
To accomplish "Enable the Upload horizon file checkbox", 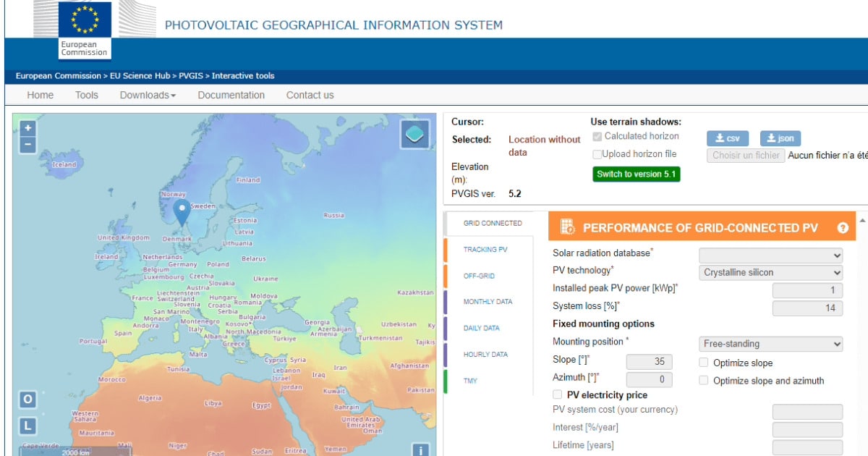I will [597, 153].
